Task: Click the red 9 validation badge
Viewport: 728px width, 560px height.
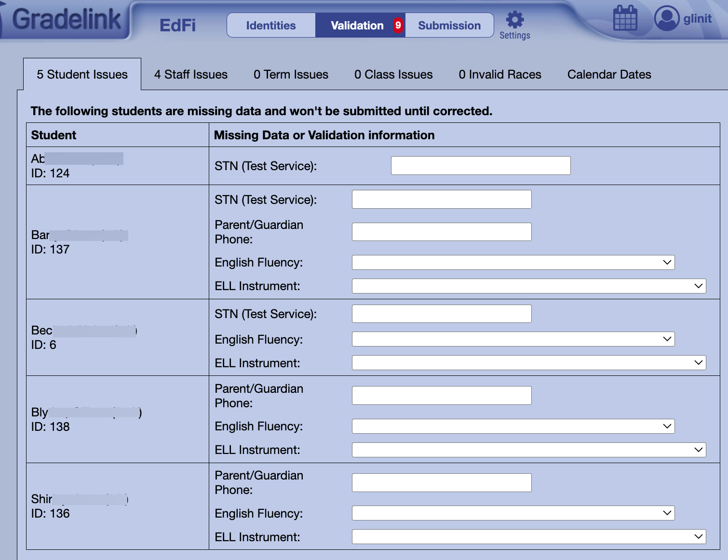Action: (x=398, y=26)
